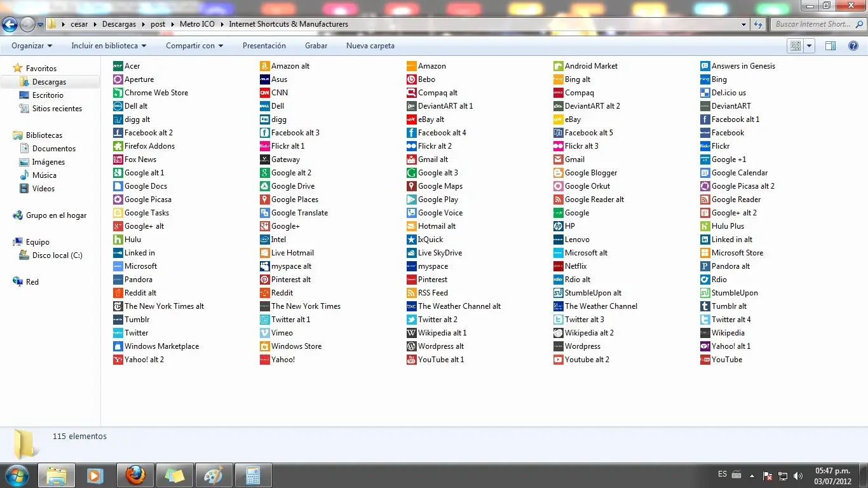Click the RSS Feed file icon
This screenshot has height=488, width=868.
coord(412,293)
